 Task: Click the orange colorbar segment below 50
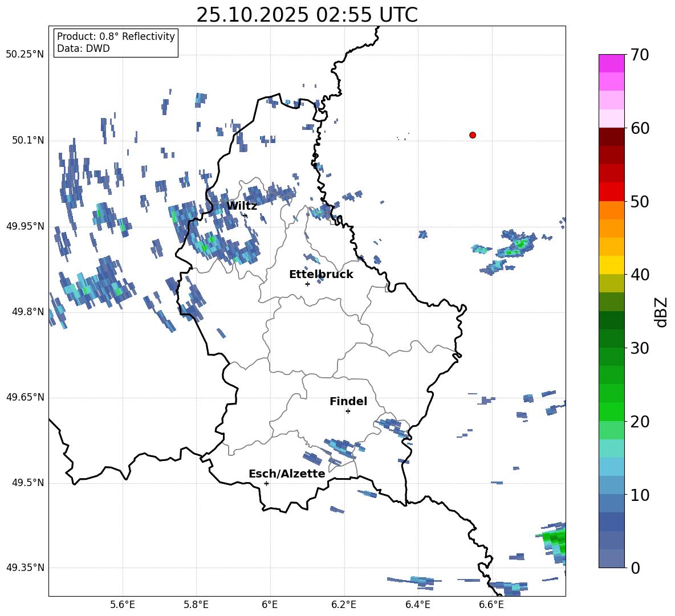coord(611,210)
